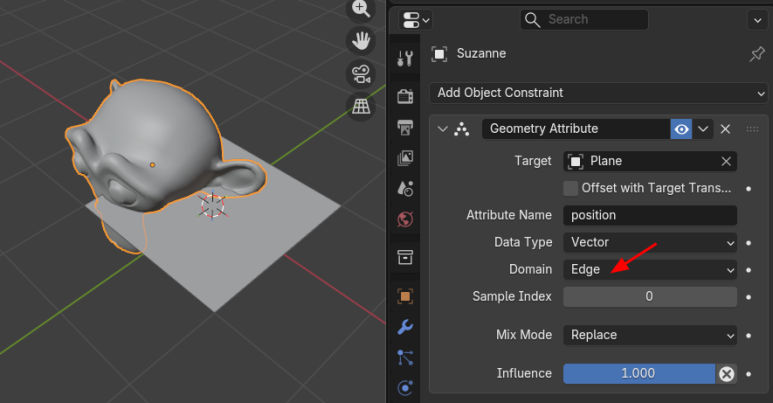Open the Mix Mode Replace dropdown
The height and width of the screenshot is (403, 773).
[650, 335]
